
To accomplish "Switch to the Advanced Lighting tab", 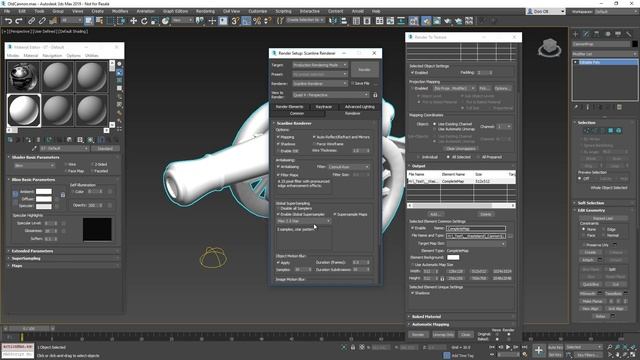I will coord(359,107).
